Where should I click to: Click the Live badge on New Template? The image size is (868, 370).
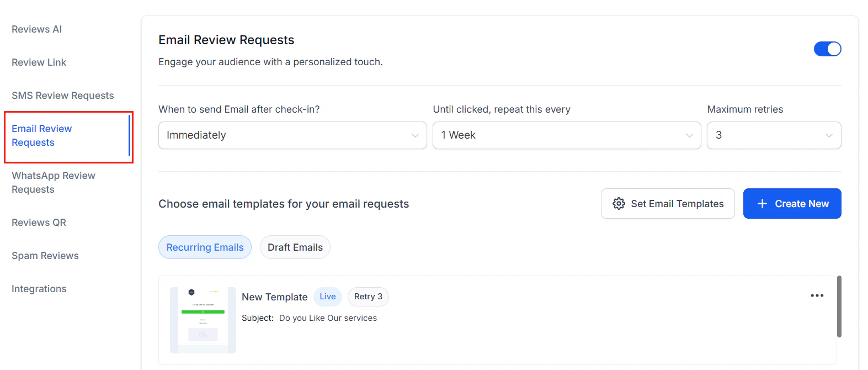pyautogui.click(x=327, y=297)
